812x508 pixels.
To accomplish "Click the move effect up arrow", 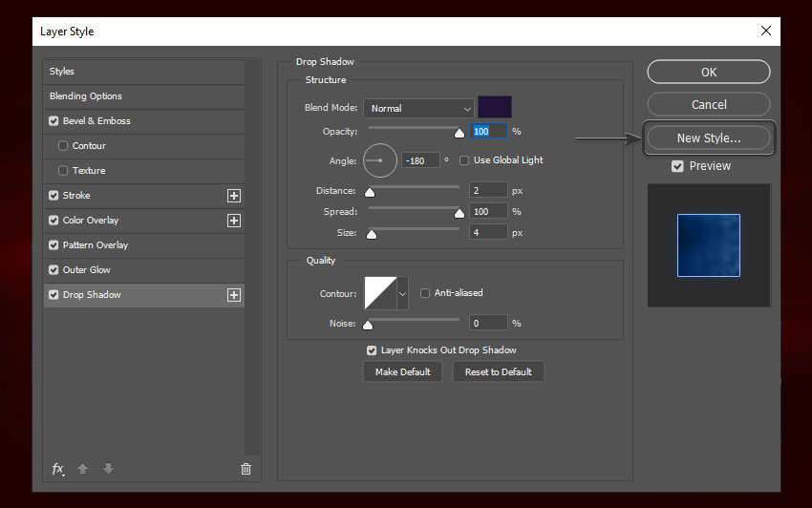I will (x=83, y=469).
